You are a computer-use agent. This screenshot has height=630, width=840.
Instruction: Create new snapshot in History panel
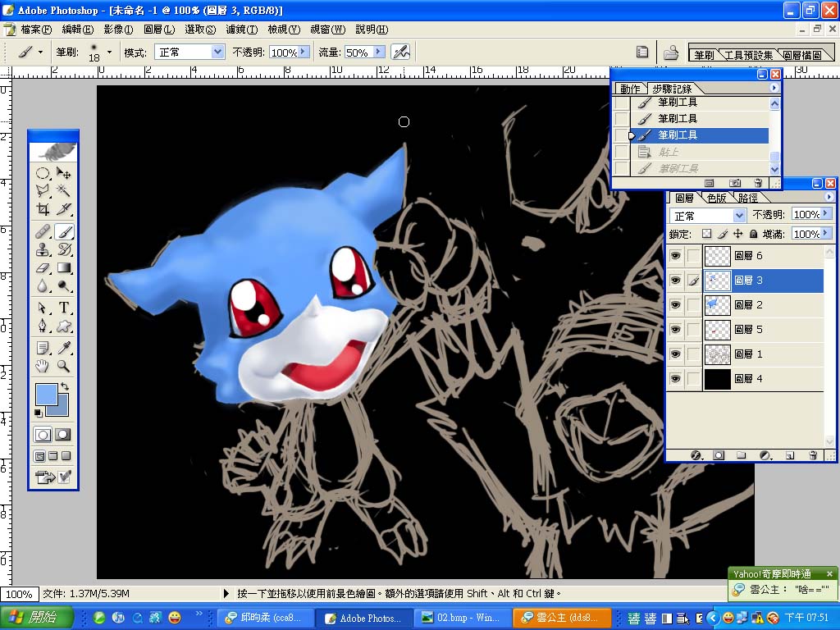coord(735,183)
